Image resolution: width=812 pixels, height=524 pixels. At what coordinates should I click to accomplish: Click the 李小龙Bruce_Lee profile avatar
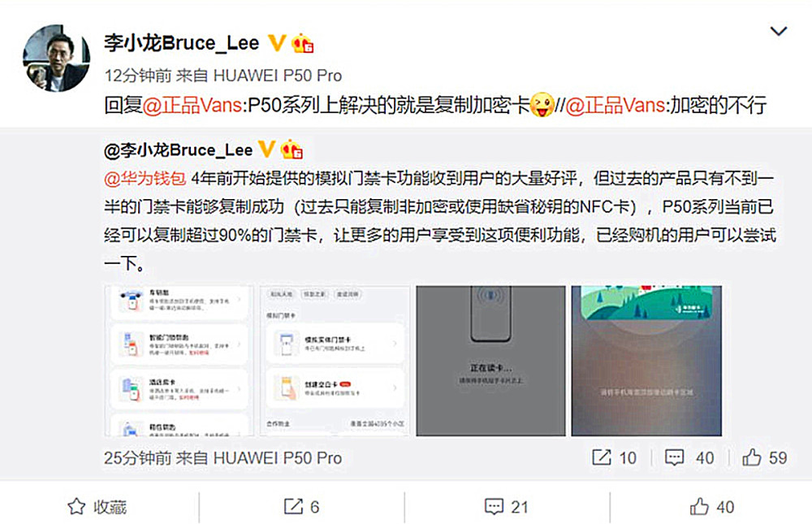[x=57, y=58]
